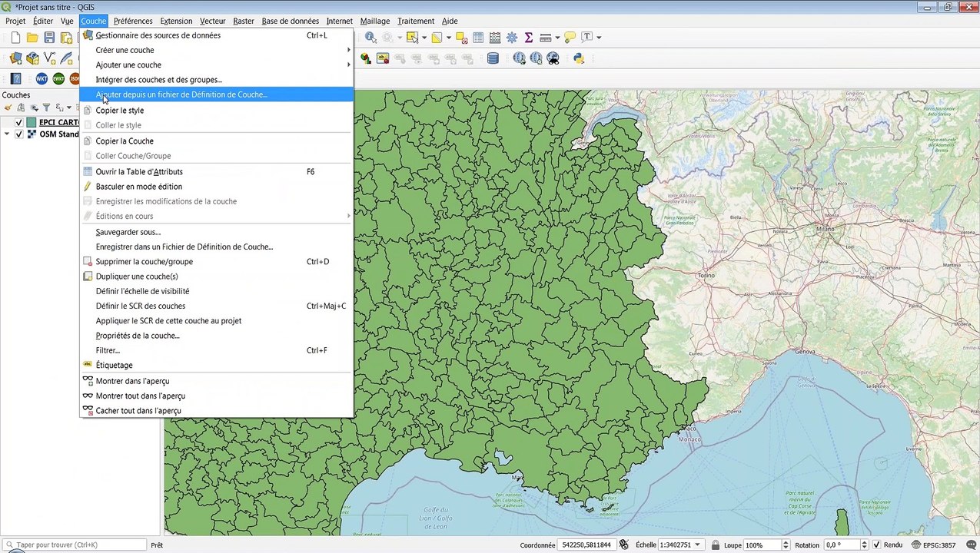
Task: Click the Coordonnée input field
Action: (x=586, y=545)
